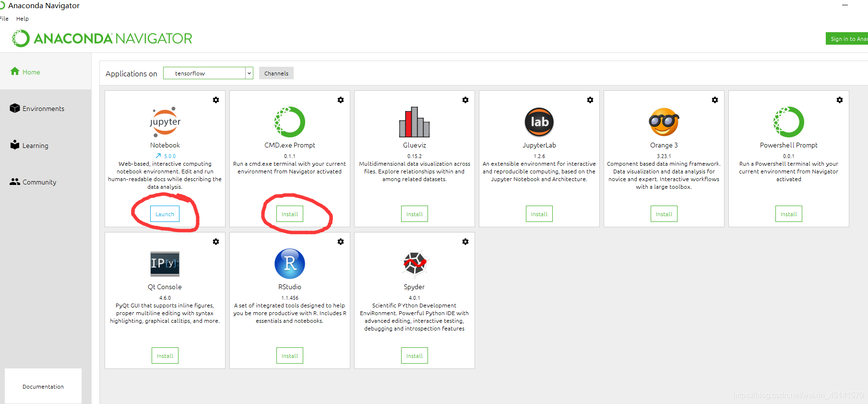Click the Community people icon
Image resolution: width=868 pixels, height=404 pixels.
coord(15,182)
